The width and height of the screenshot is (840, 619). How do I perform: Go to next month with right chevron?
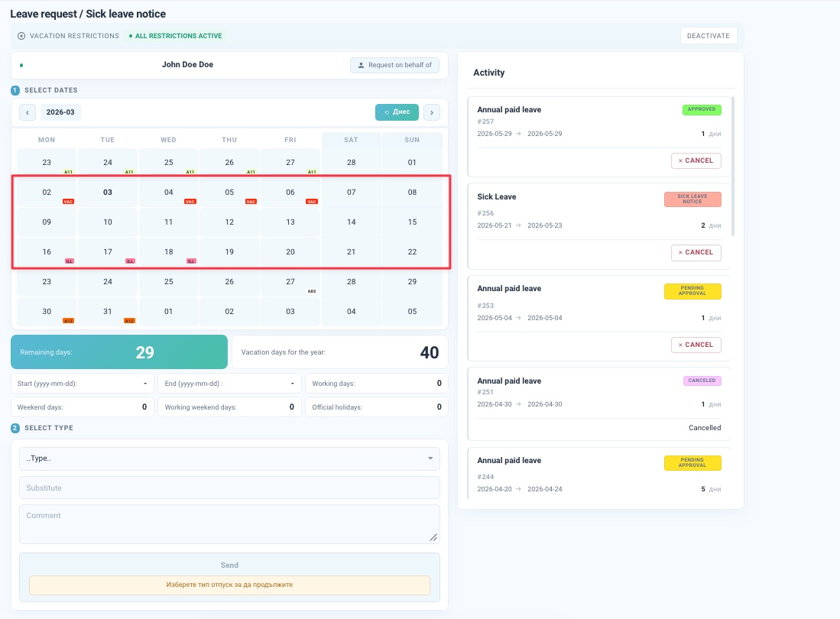432,112
